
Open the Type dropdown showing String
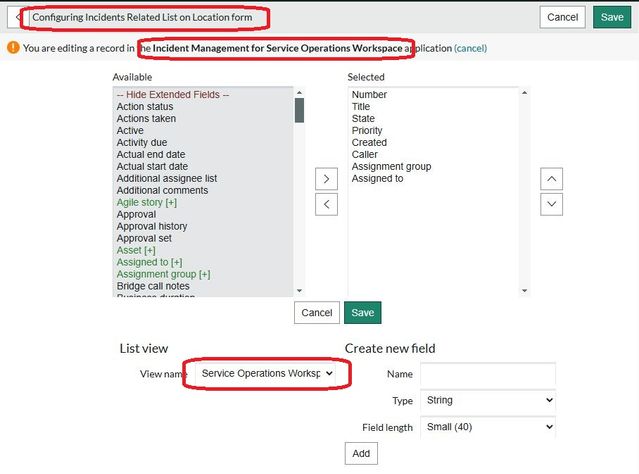pyautogui.click(x=488, y=400)
